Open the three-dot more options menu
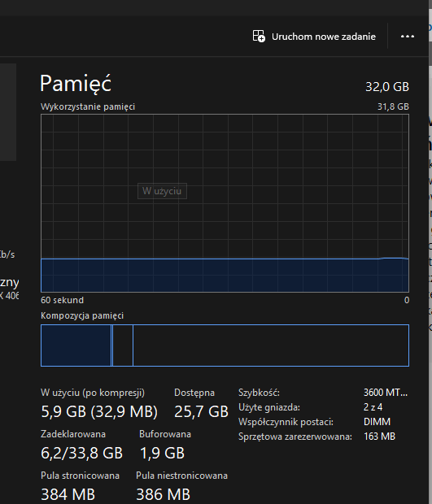 408,37
